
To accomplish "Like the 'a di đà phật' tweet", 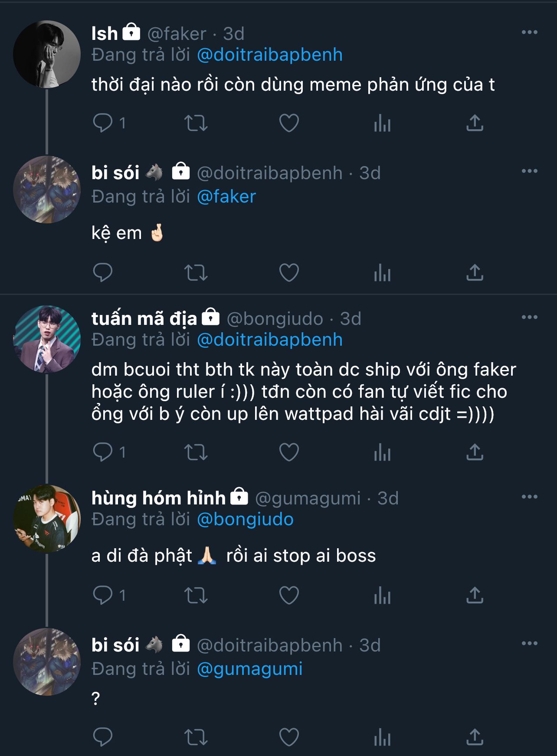I will click(289, 595).
